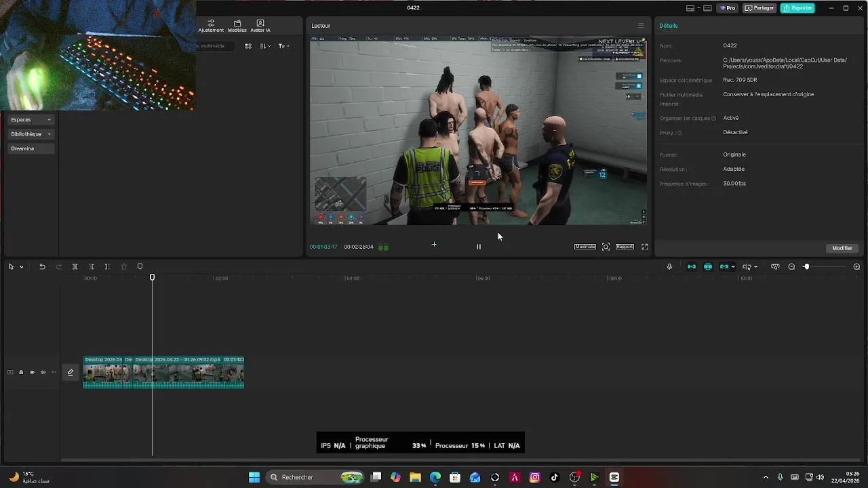Click the 00:01:03:17 current timecode

click(323, 247)
